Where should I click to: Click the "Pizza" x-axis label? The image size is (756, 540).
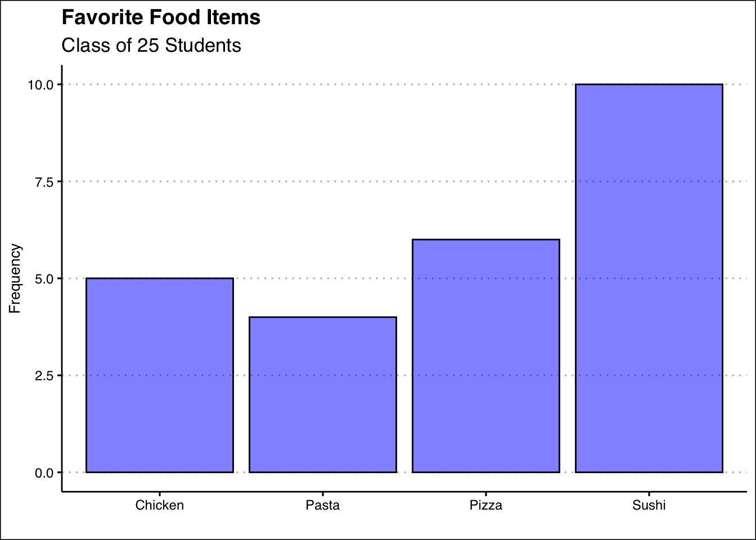coord(486,505)
